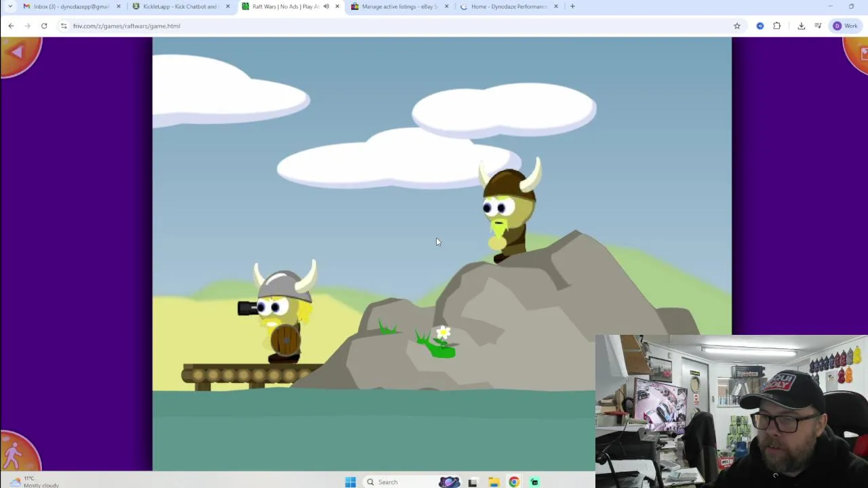
Task: Click the browser forward arrow
Action: coord(27,26)
